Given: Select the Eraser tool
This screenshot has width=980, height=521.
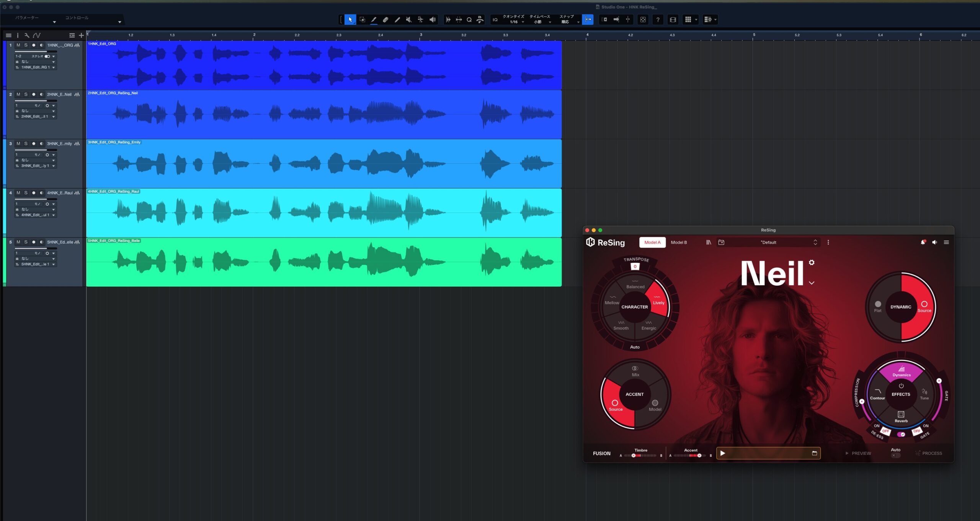Looking at the screenshot, I should coord(385,20).
